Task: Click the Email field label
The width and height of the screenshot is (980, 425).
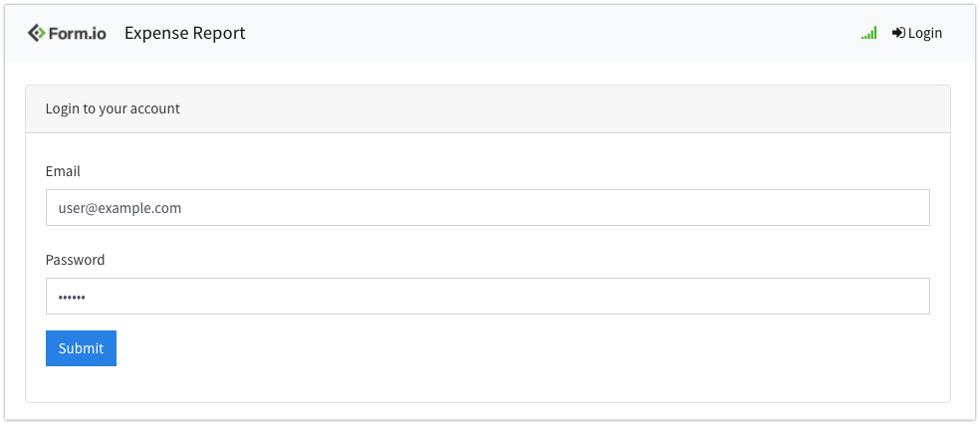Action: click(x=63, y=171)
